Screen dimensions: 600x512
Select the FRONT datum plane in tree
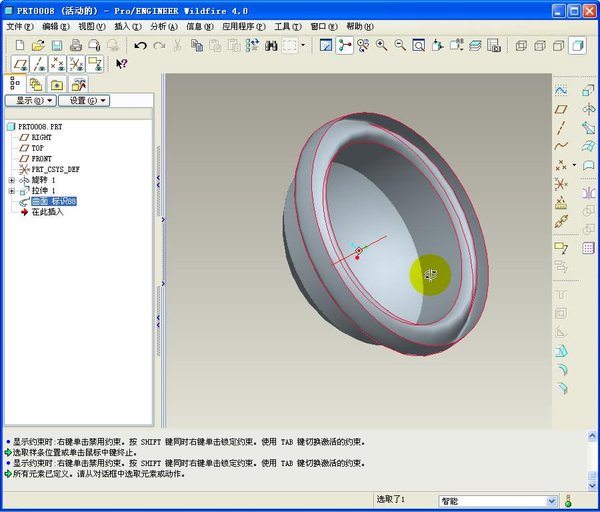coord(41,159)
